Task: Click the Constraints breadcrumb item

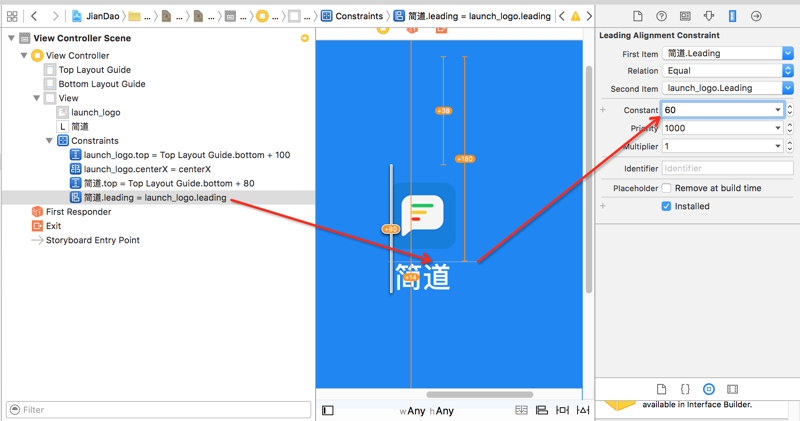Action: (x=352, y=16)
